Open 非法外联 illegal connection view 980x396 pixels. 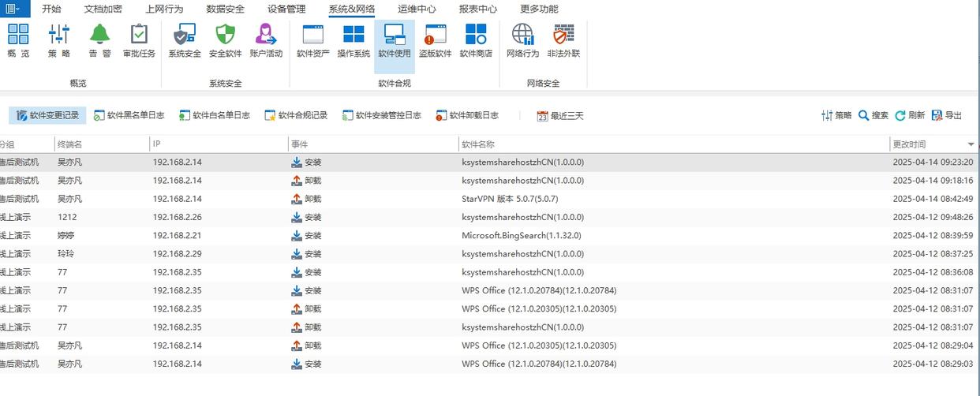click(x=563, y=41)
